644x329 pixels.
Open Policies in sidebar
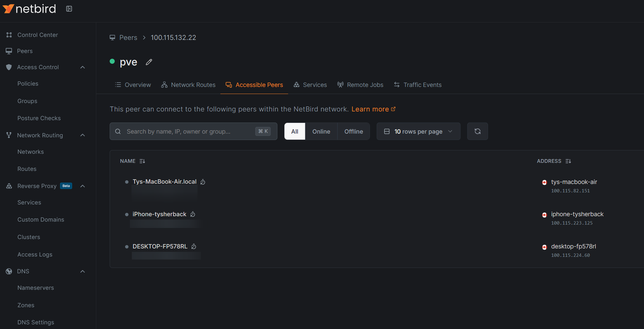pos(28,84)
